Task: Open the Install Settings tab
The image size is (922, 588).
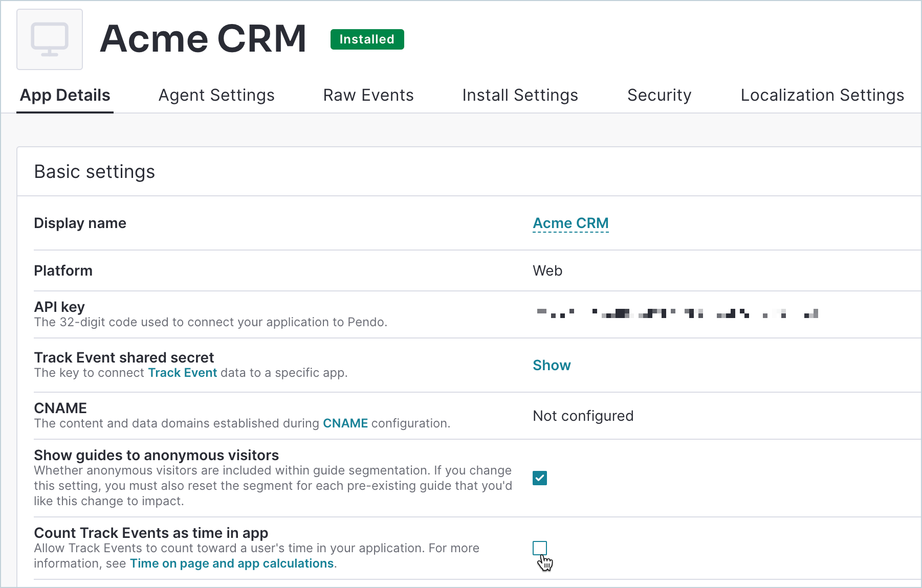Action: point(520,96)
